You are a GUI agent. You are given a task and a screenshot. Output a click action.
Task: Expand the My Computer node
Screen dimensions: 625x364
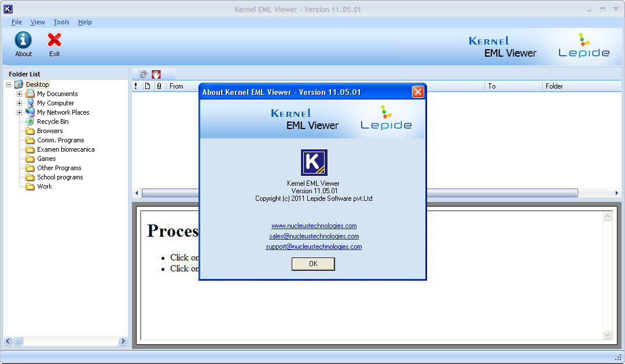pyautogui.click(x=19, y=103)
